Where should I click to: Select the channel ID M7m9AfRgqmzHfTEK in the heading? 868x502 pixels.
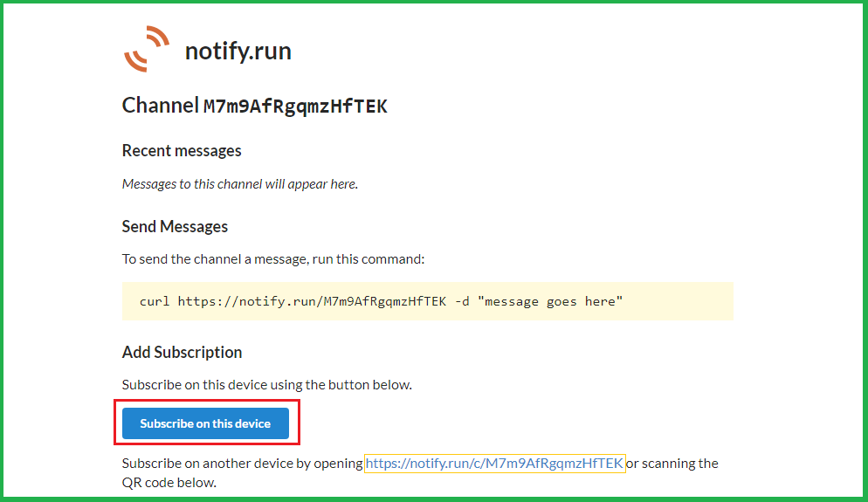295,107
